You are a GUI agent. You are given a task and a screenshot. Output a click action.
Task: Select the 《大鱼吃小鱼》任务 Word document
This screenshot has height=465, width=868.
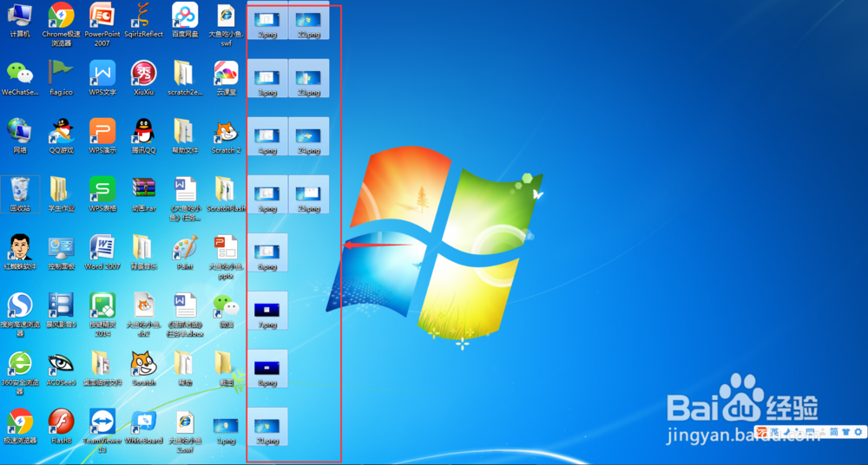tap(185, 199)
